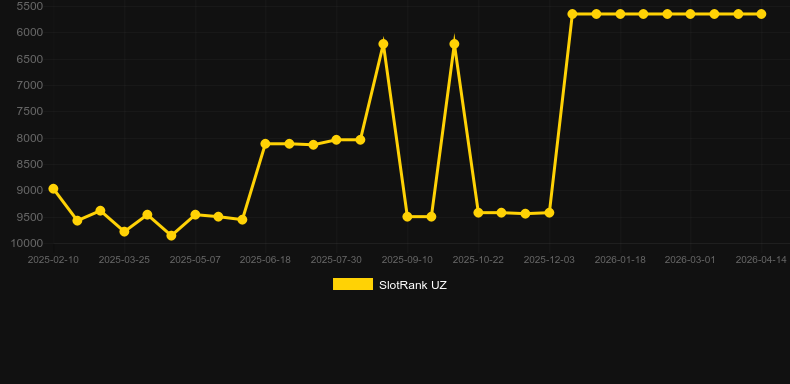Click the y-axis label 9000
This screenshot has width=790, height=384.
click(30, 190)
